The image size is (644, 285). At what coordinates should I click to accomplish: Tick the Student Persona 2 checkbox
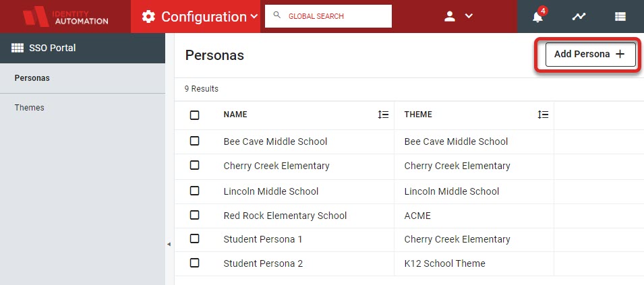tap(195, 263)
